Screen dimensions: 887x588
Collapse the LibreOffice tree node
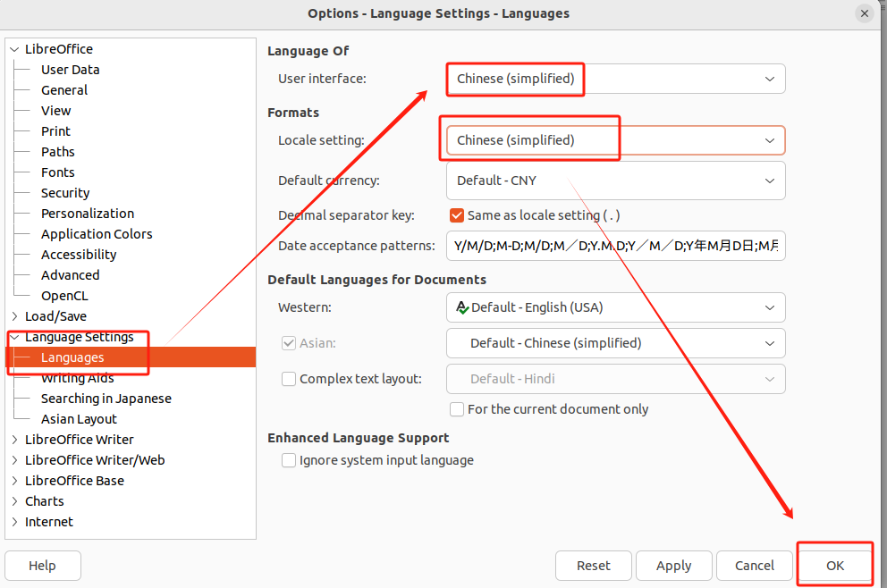(14, 49)
